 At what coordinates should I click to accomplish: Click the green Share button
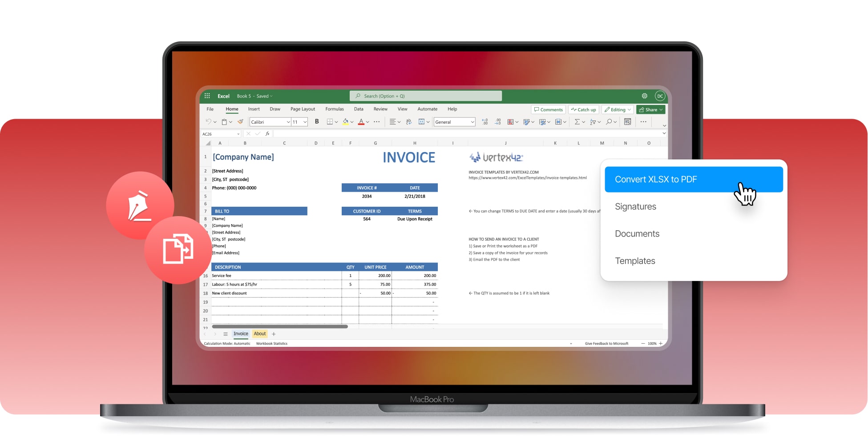(651, 110)
